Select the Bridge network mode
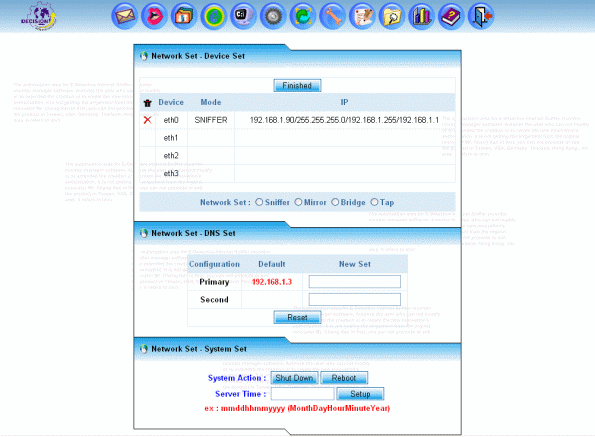This screenshot has height=437, width=595. (335, 202)
